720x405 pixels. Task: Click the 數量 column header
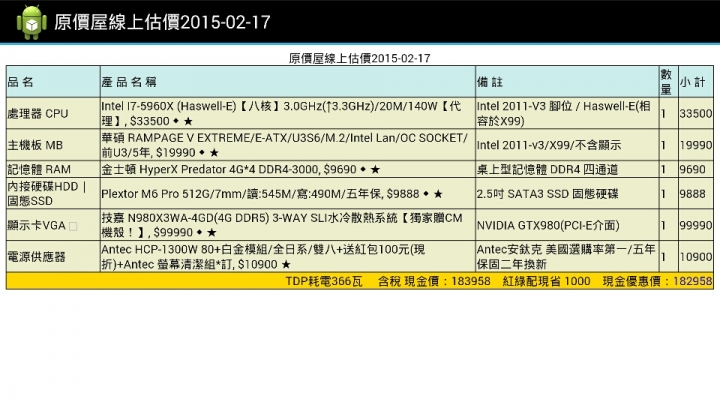click(669, 82)
